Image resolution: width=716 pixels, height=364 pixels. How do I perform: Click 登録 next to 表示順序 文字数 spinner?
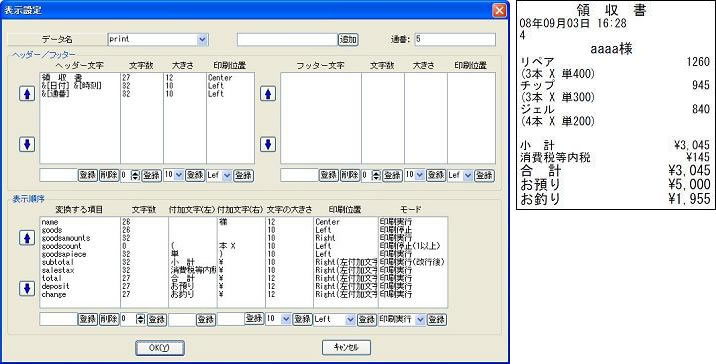click(157, 320)
